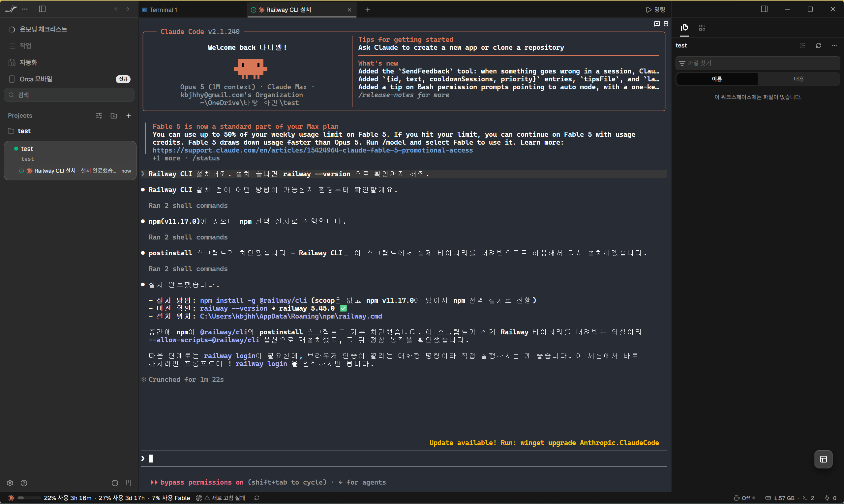Viewport: 844px width, 504px height.
Task: Click the 'bypass permissions on' status text
Action: point(202,483)
